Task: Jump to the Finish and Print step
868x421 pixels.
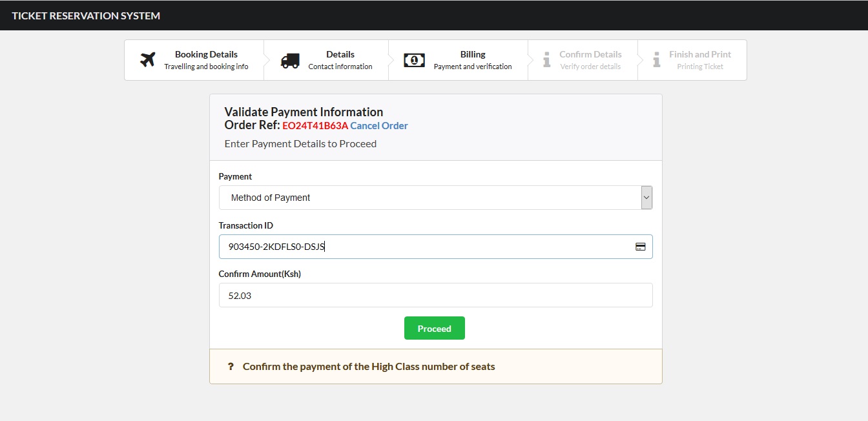Action: [x=699, y=55]
